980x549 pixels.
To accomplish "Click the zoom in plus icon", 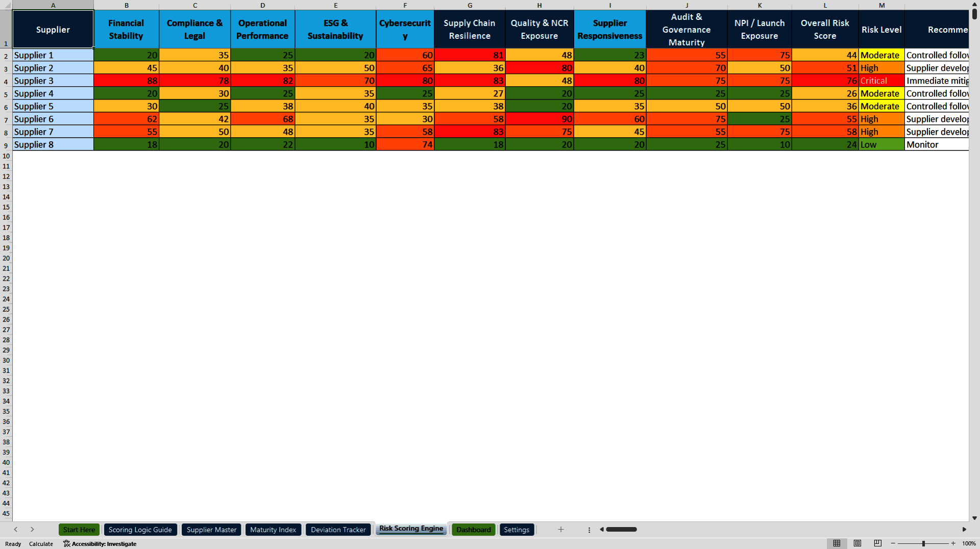I will click(953, 543).
